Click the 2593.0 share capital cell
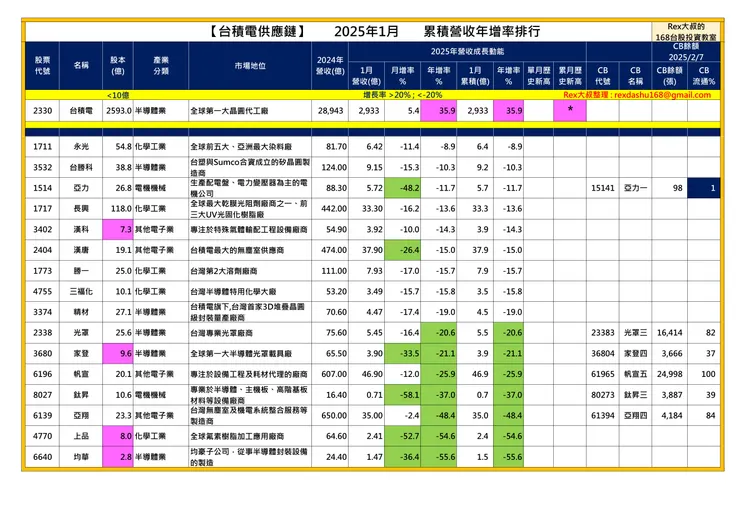Screen dimensions: 740x523 pos(118,110)
